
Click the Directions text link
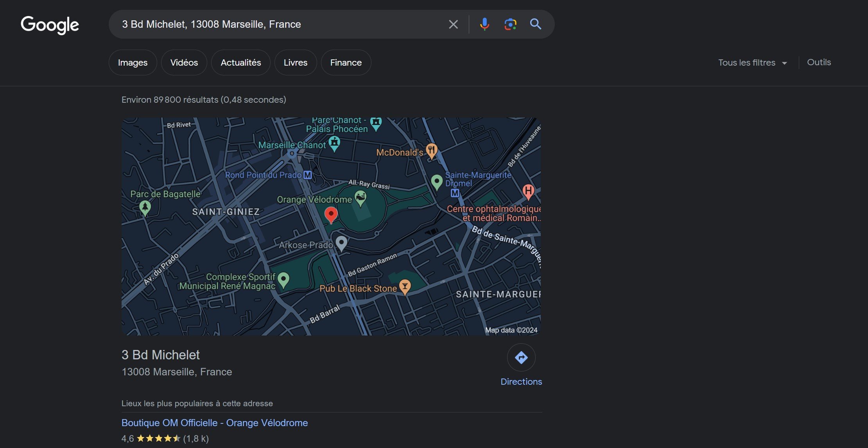click(521, 382)
